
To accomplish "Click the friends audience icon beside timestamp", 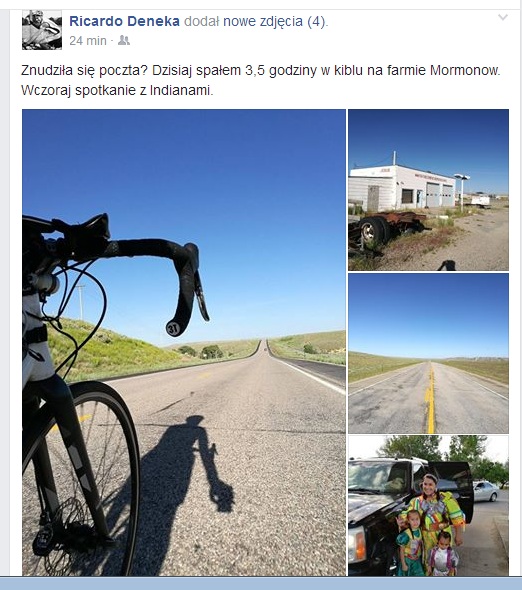I will (x=124, y=40).
